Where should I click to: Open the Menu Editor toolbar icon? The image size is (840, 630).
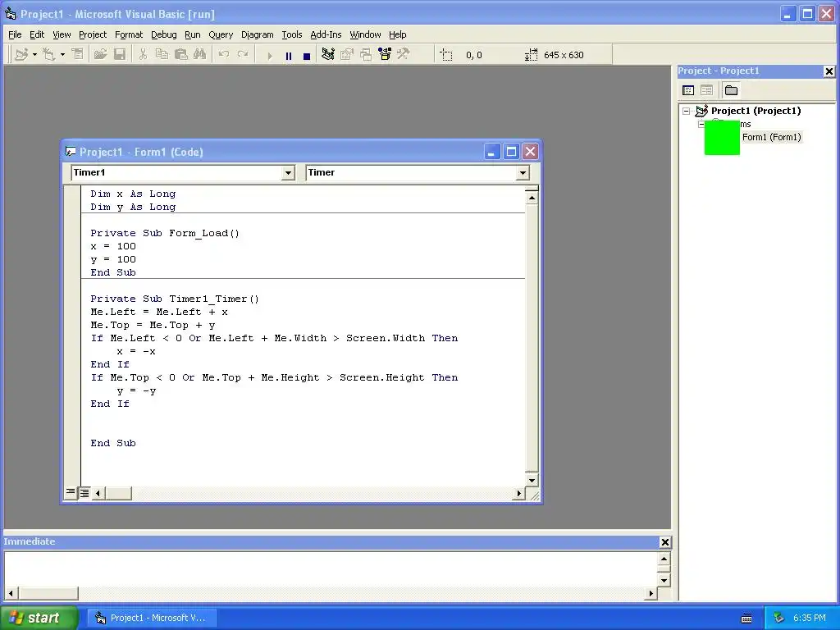click(x=78, y=55)
